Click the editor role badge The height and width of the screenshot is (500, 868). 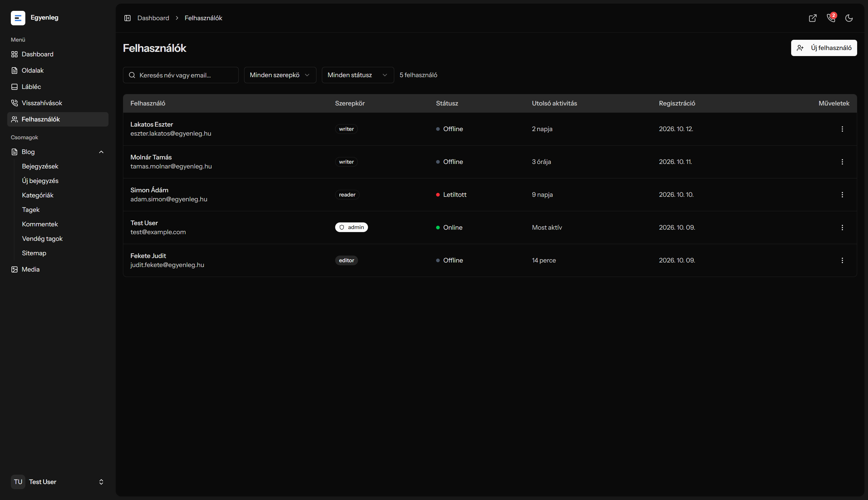(346, 260)
